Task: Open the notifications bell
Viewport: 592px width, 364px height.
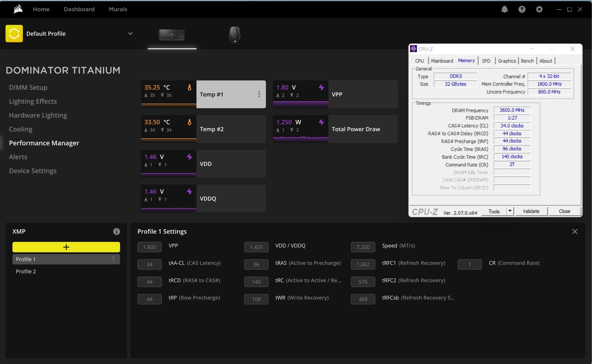Action: [504, 9]
